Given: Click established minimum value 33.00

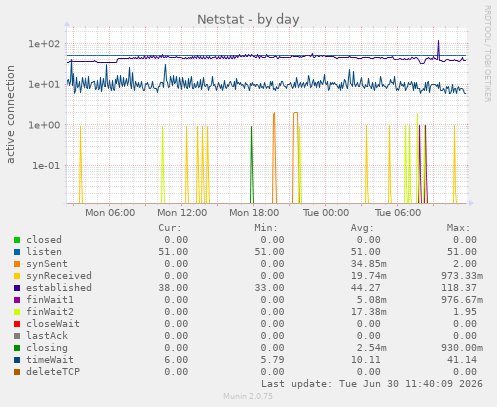Looking at the screenshot, I should 269,288.
